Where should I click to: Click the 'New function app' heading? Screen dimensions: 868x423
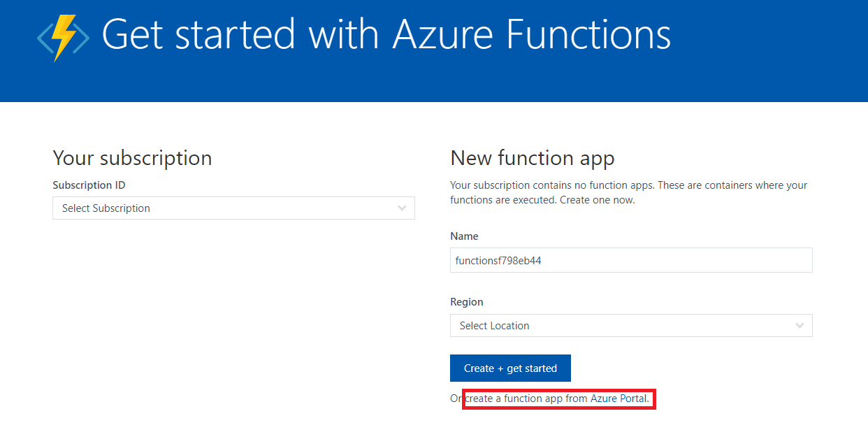tap(532, 158)
